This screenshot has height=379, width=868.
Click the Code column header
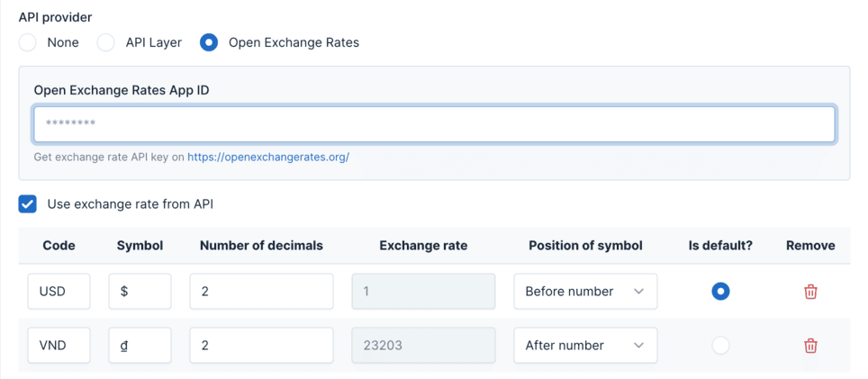click(59, 246)
